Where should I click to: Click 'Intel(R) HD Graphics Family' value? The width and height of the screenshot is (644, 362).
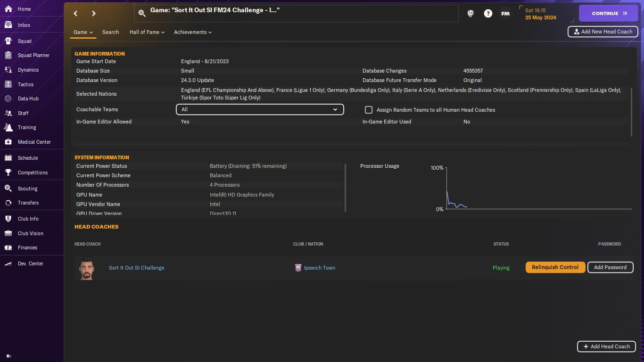242,195
